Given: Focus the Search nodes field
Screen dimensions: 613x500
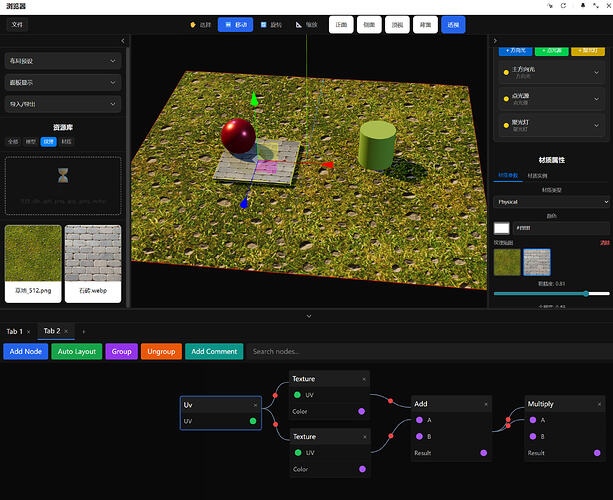Looking at the screenshot, I should pyautogui.click(x=430, y=351).
